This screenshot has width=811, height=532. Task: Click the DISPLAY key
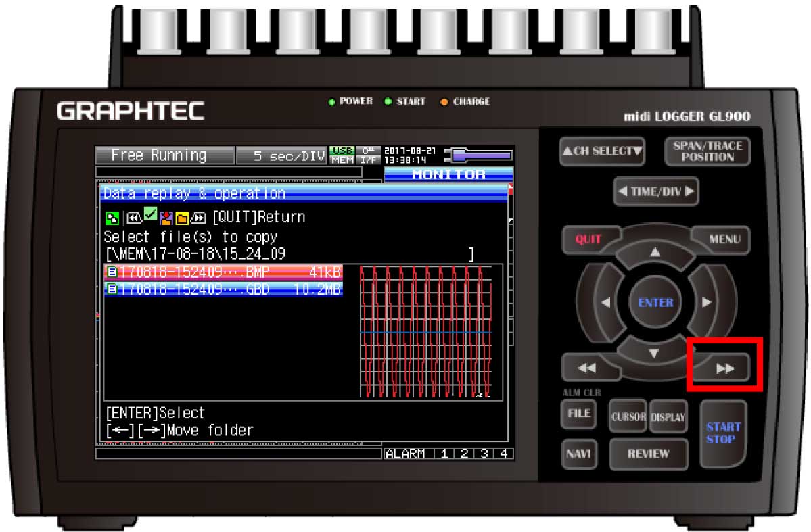tap(668, 416)
